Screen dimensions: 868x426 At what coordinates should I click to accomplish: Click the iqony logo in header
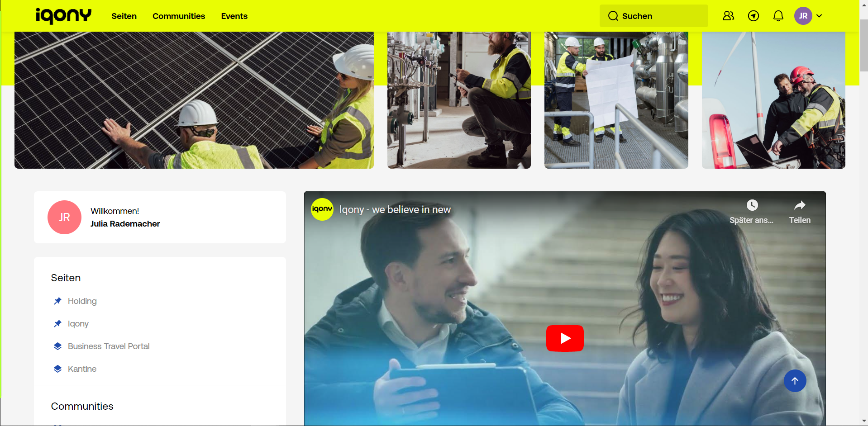coord(63,16)
